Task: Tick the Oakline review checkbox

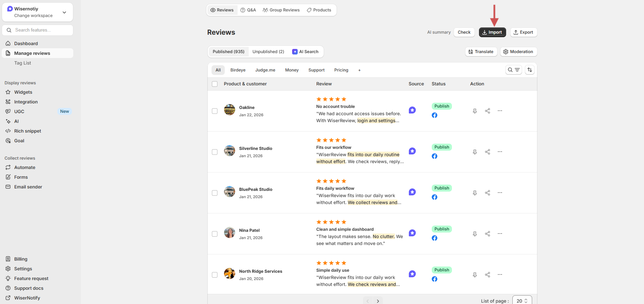Action: [x=215, y=111]
